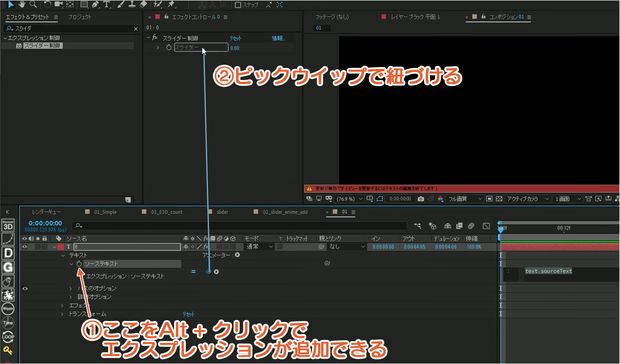Toggle the fx switch for スライダー制御

point(155,38)
